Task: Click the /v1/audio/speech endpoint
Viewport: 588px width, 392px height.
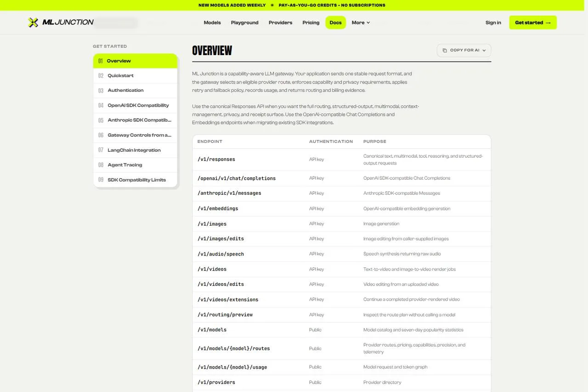Action: tap(220, 254)
